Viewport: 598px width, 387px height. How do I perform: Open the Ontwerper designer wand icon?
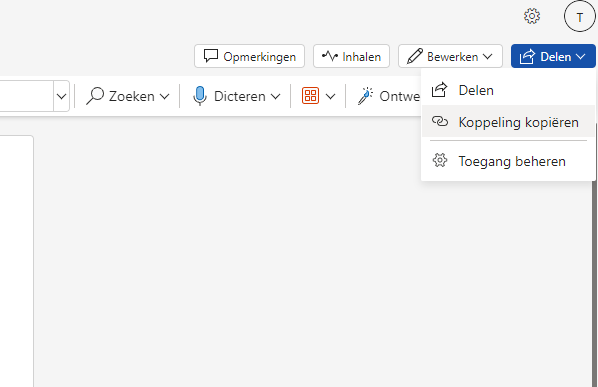[x=365, y=96]
